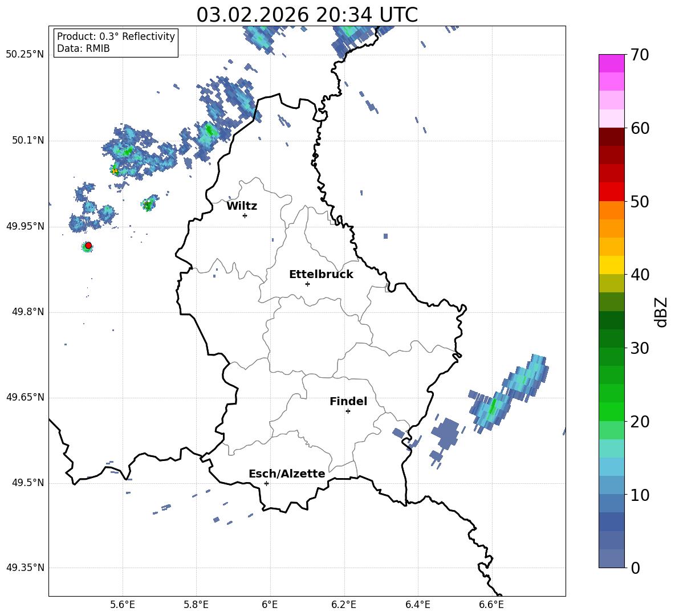Click the cross marker below Ettelbruck
The height and width of the screenshot is (616, 675).
click(x=307, y=284)
